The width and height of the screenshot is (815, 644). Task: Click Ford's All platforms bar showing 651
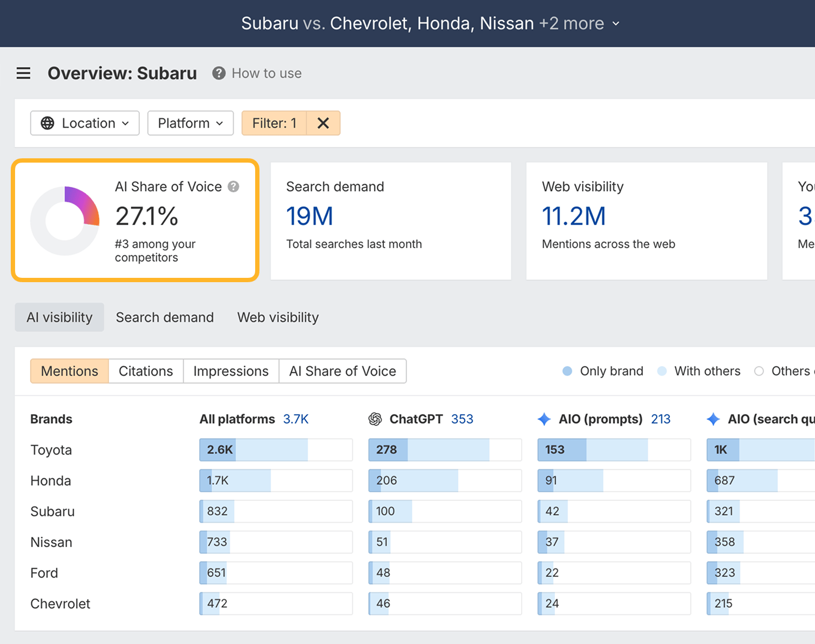[x=276, y=572]
